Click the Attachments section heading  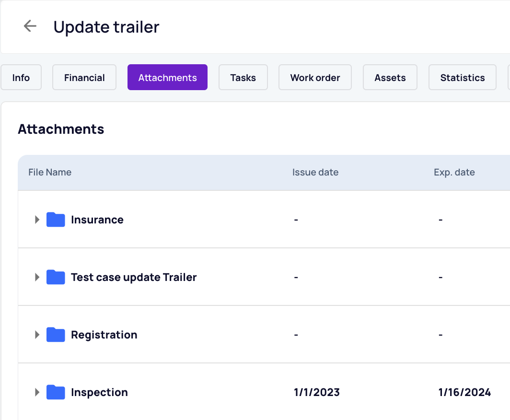61,129
